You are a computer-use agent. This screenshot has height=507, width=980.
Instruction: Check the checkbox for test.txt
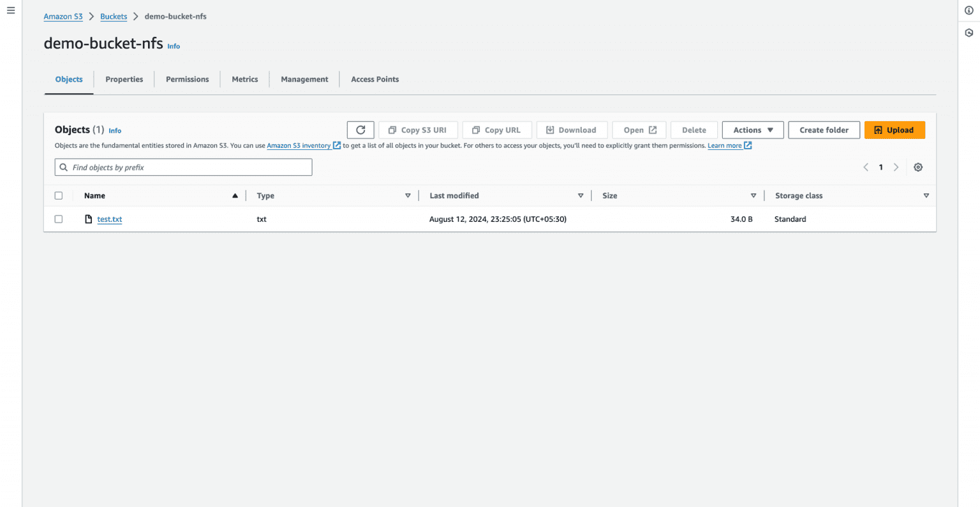click(x=58, y=219)
